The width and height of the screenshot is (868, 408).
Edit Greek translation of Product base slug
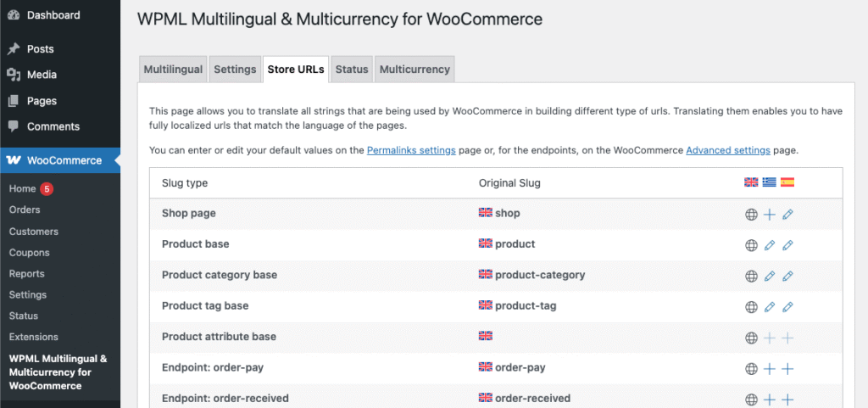(x=769, y=245)
